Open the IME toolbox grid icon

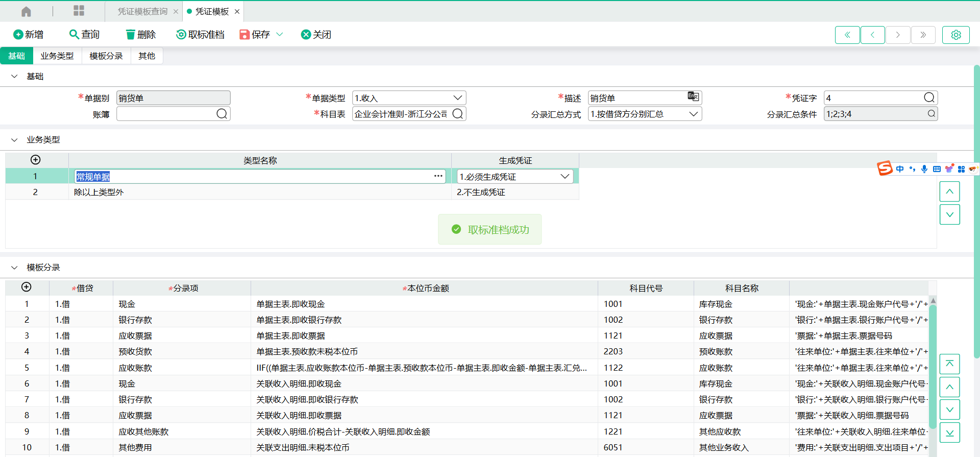[961, 169]
